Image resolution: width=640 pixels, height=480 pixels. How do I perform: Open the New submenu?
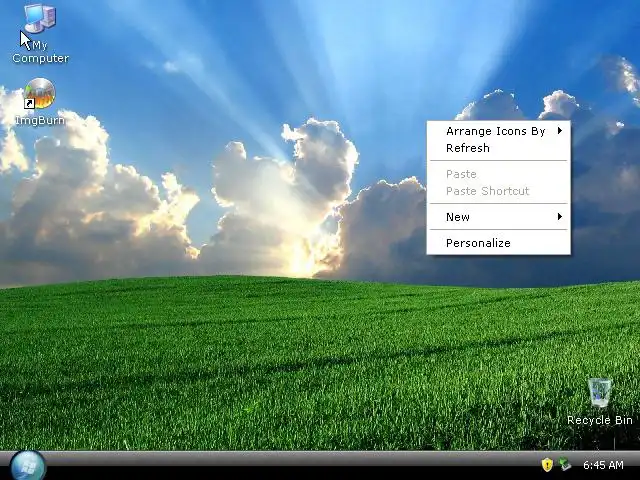tap(498, 217)
